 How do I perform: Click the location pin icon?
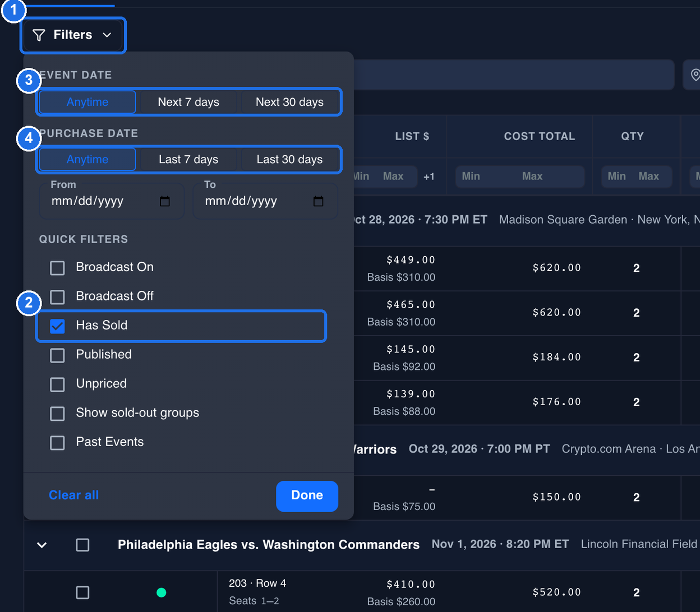[695, 75]
